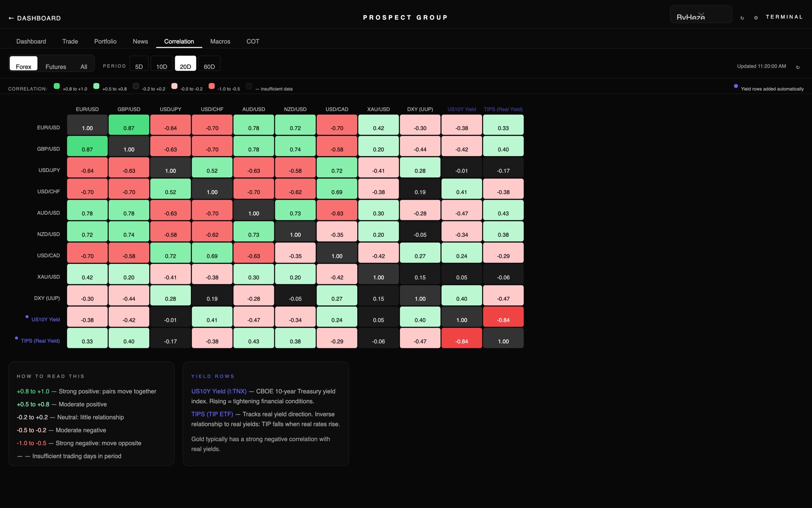Click 'Yield rows added automatically' note
Viewport: 812px width, 508px height.
(772, 89)
